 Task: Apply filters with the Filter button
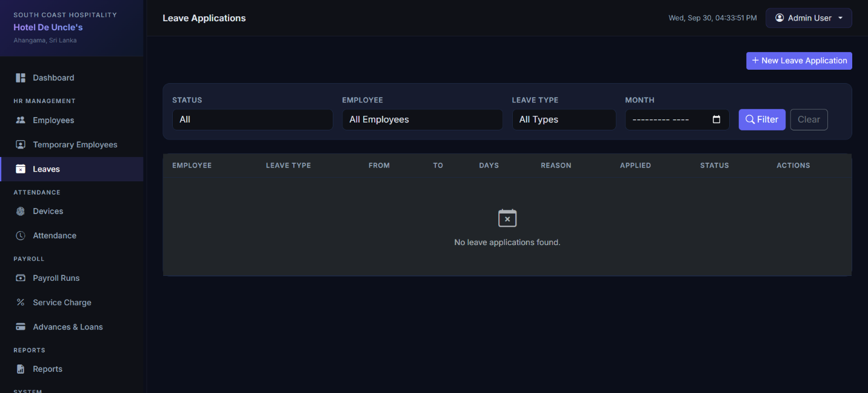coord(762,119)
